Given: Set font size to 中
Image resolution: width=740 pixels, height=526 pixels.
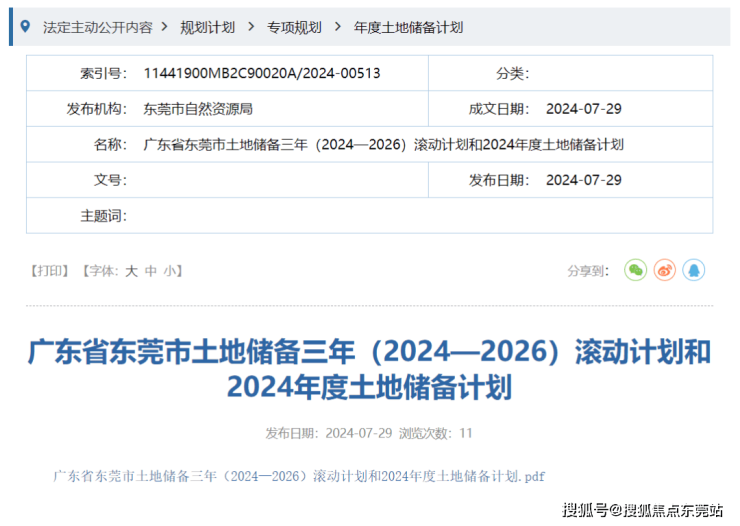Looking at the screenshot, I should tap(151, 271).
